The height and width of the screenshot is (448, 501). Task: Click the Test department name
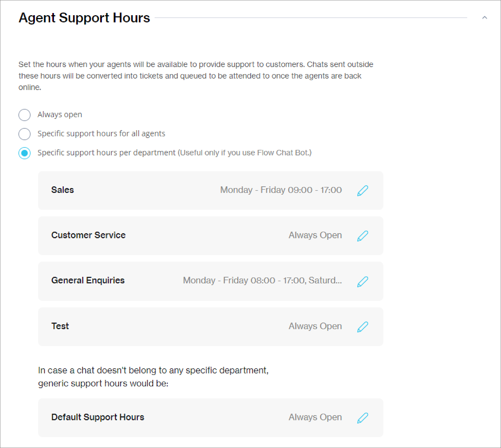click(60, 326)
